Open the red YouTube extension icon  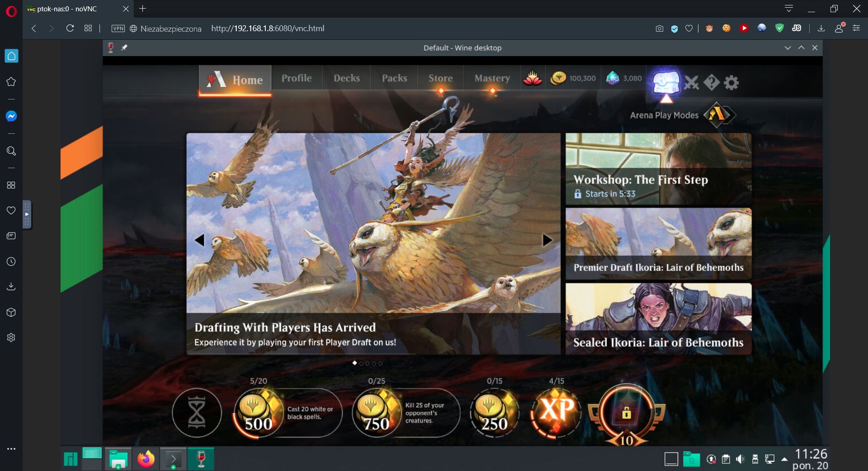tap(744, 28)
